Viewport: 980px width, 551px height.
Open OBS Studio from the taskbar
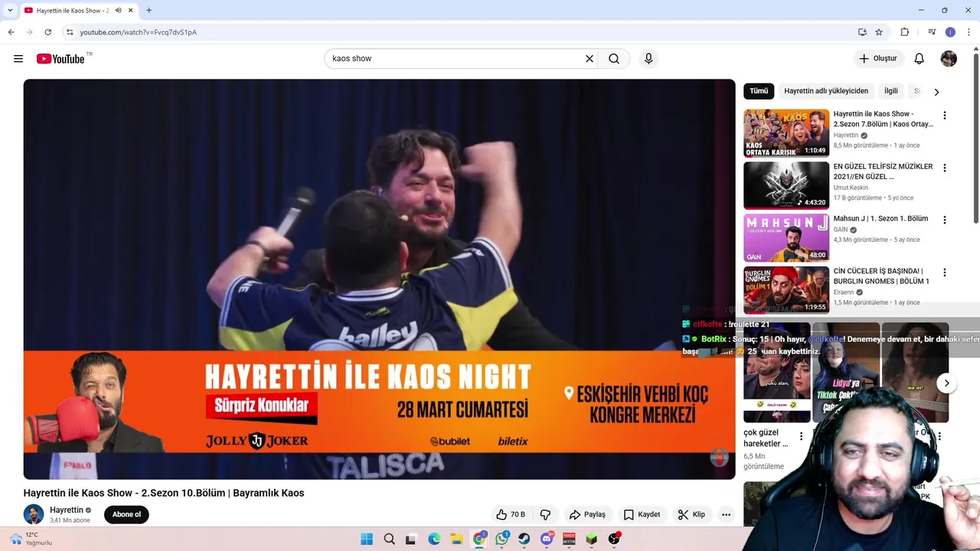[614, 540]
